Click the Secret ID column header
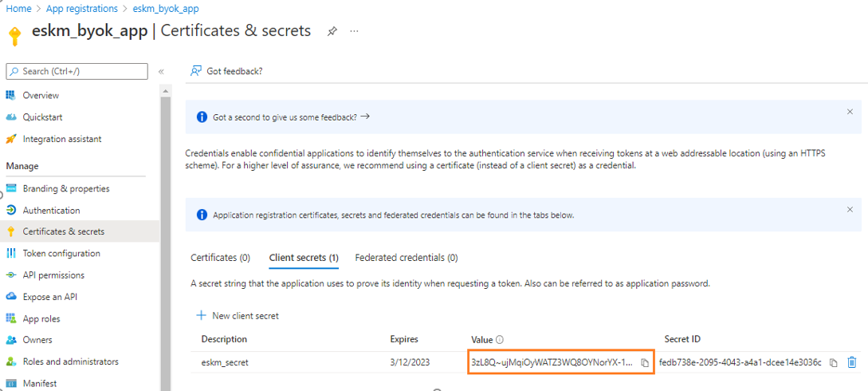 click(x=682, y=339)
